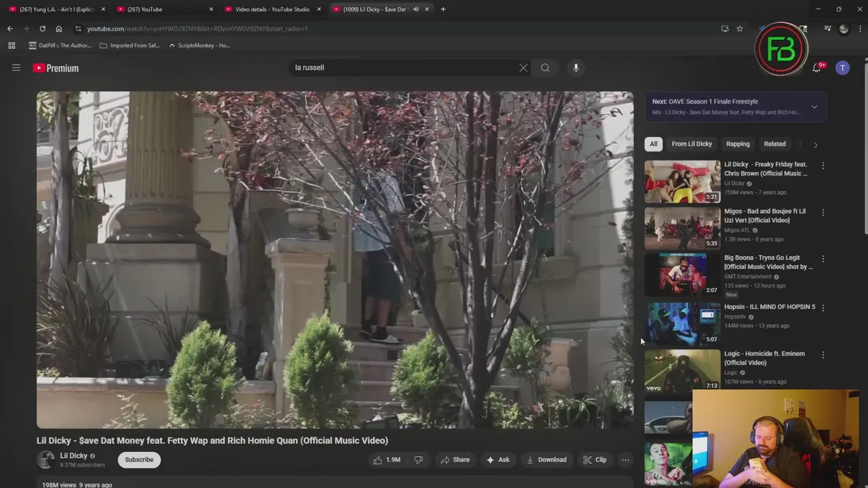Expand the Next up mix panel
The image size is (868, 488).
[x=814, y=106]
